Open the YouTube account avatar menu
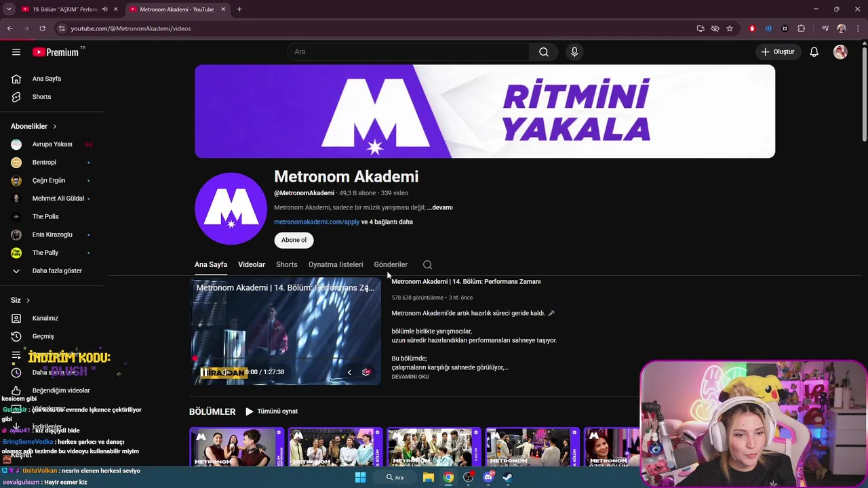Viewport: 868px width, 488px height. click(840, 52)
